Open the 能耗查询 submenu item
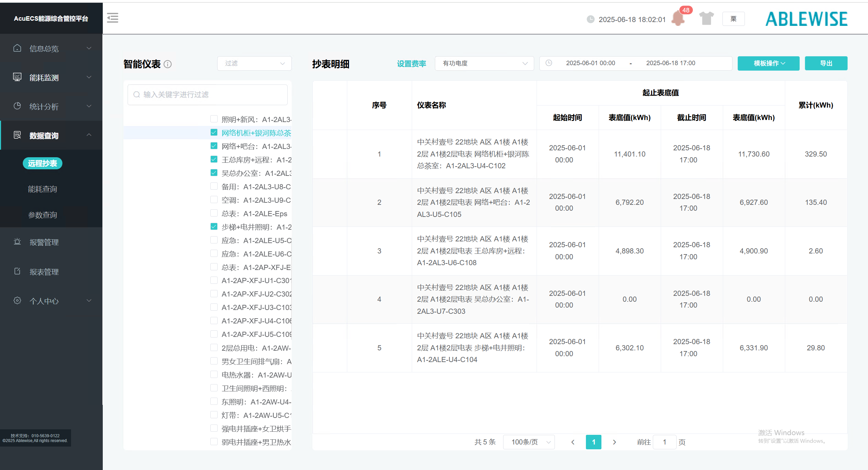This screenshot has width=868, height=470. [42, 189]
